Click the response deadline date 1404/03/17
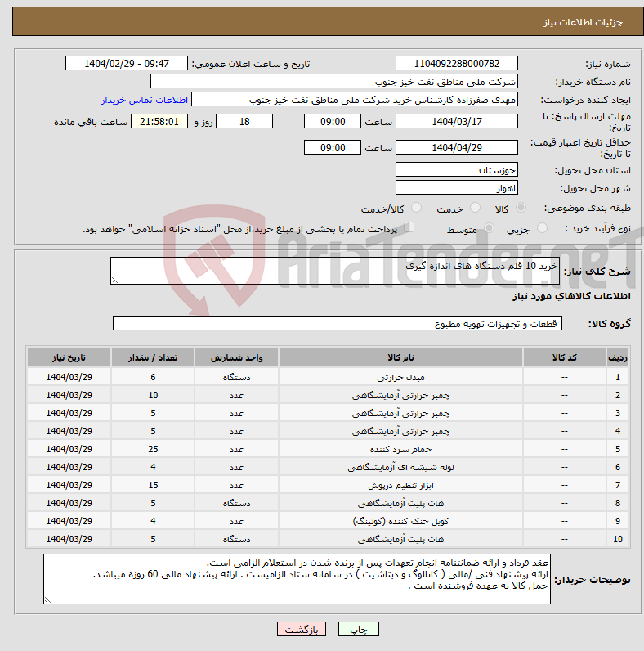Image resolution: width=644 pixels, height=651 pixels. click(x=457, y=121)
